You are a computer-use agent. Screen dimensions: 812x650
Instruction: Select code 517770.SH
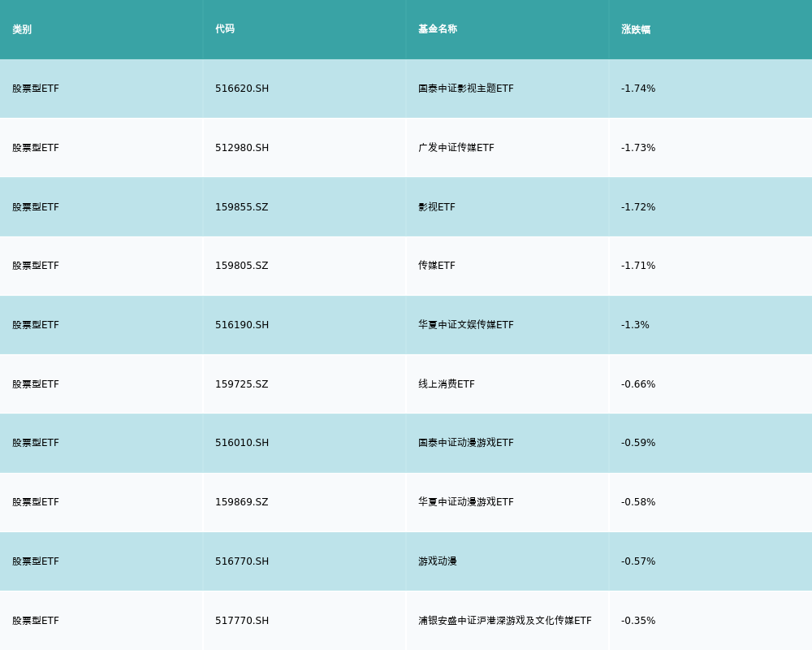point(242,621)
